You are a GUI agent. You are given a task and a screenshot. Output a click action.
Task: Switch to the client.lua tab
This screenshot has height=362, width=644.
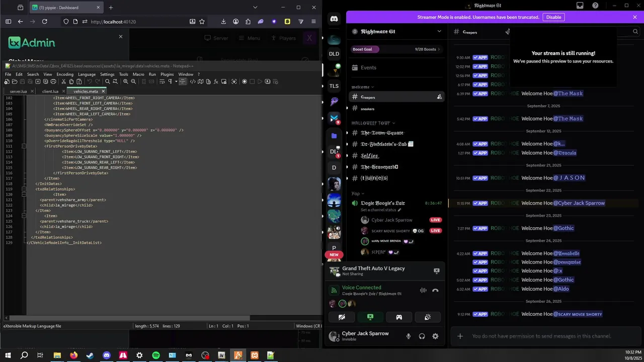click(50, 92)
